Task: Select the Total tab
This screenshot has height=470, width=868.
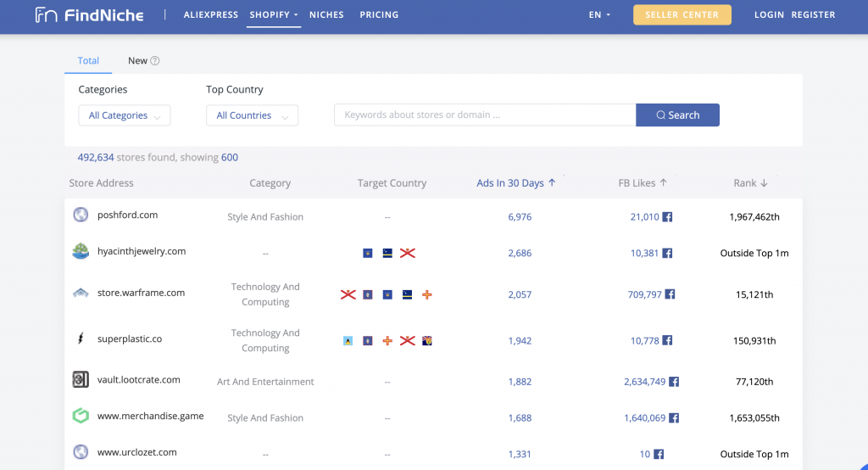Action: (88, 61)
